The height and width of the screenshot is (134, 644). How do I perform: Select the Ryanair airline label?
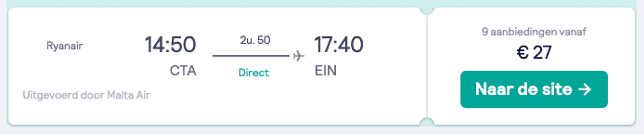click(x=65, y=46)
